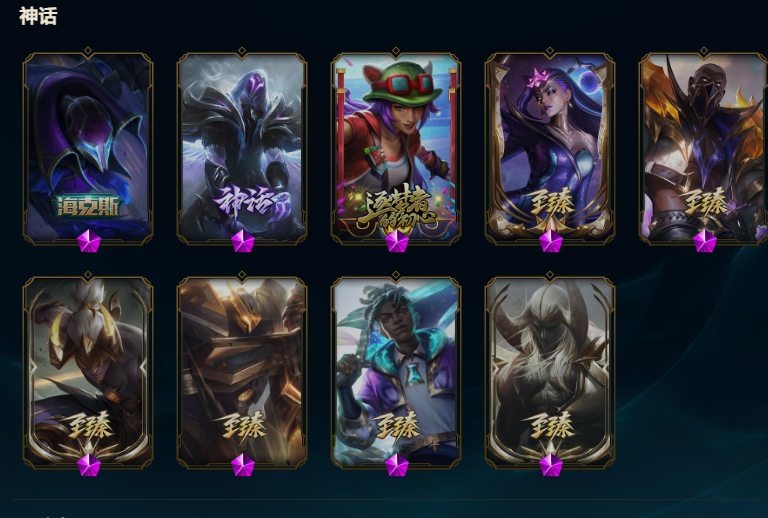This screenshot has height=518, width=768.
Task: Click the mythic gem on the 神话-labeled card
Action: click(x=243, y=241)
